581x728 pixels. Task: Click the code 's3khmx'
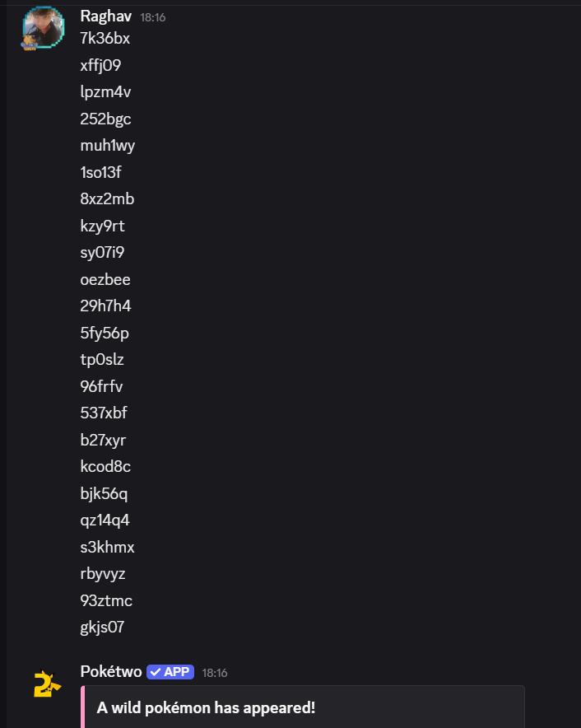click(107, 547)
